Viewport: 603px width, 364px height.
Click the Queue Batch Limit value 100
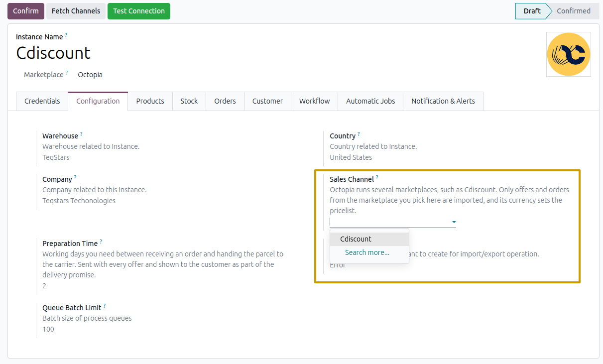48,329
